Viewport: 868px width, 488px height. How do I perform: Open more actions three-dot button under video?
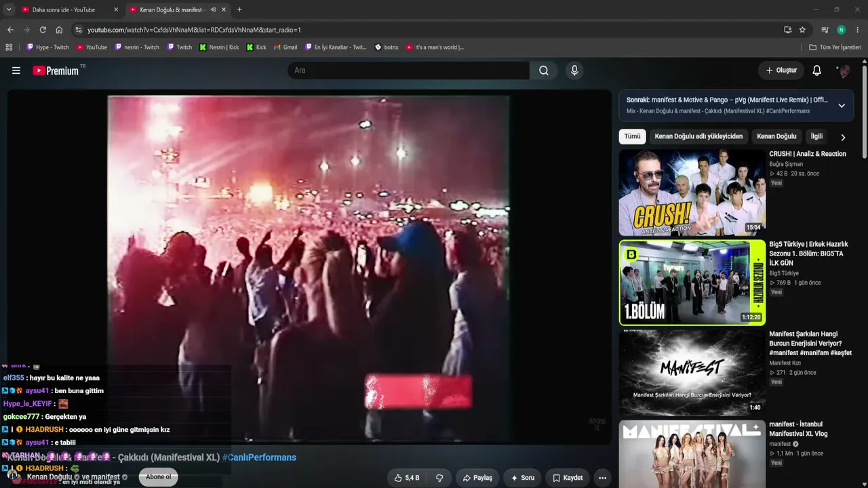pos(602,478)
